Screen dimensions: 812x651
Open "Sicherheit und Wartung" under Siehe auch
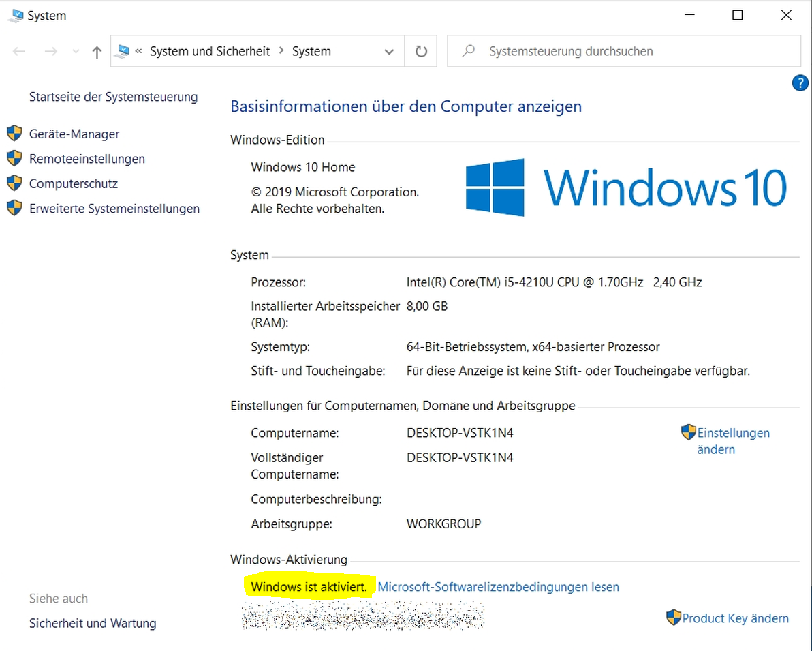pyautogui.click(x=93, y=624)
